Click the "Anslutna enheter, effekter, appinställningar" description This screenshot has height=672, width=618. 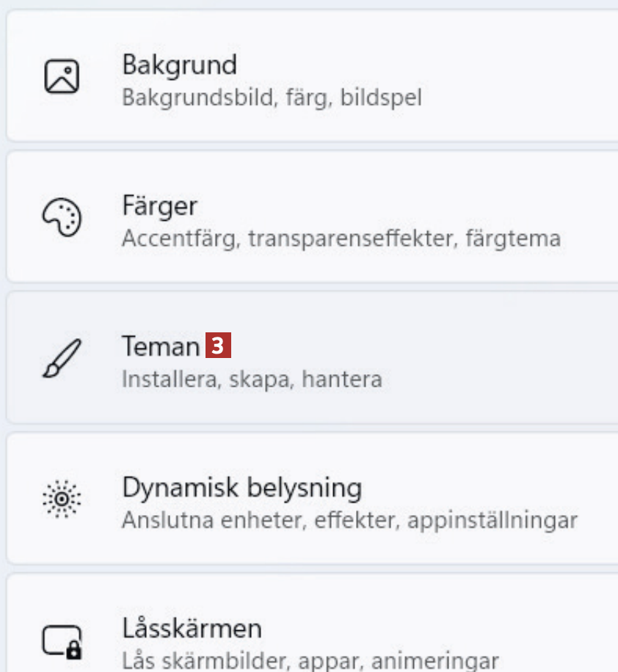pos(349,520)
